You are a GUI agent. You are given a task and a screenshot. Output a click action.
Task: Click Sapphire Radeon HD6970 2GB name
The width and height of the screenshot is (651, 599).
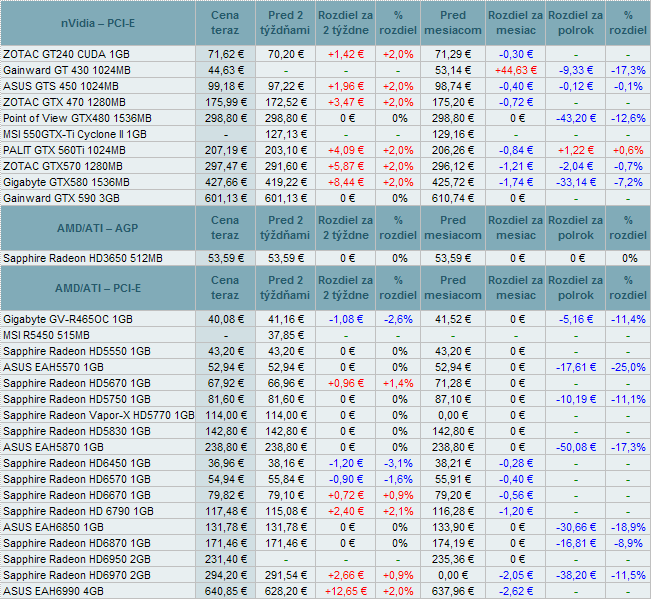77,575
